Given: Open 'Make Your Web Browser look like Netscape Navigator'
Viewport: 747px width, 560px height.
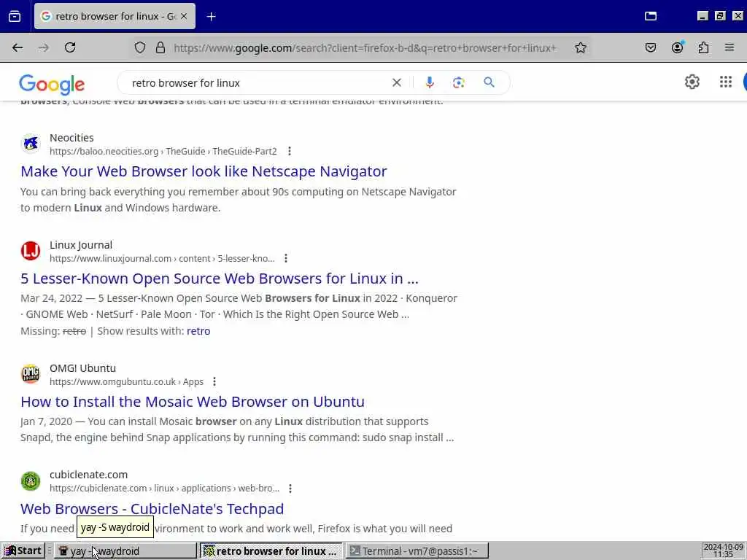Looking at the screenshot, I should 204,171.
